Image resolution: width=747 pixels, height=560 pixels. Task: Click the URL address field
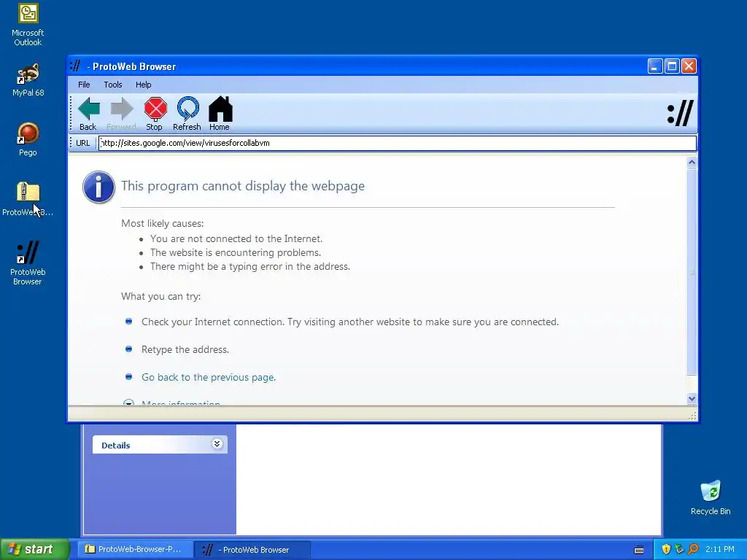pos(398,143)
